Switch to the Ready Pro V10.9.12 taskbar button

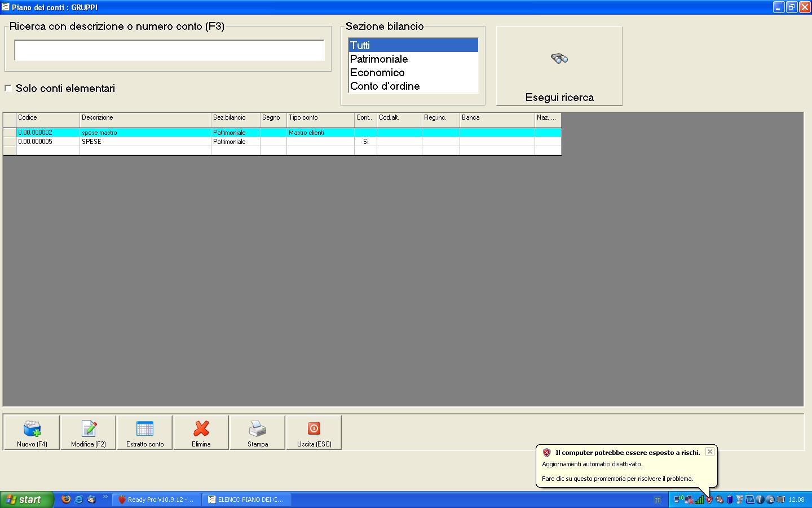click(x=157, y=500)
